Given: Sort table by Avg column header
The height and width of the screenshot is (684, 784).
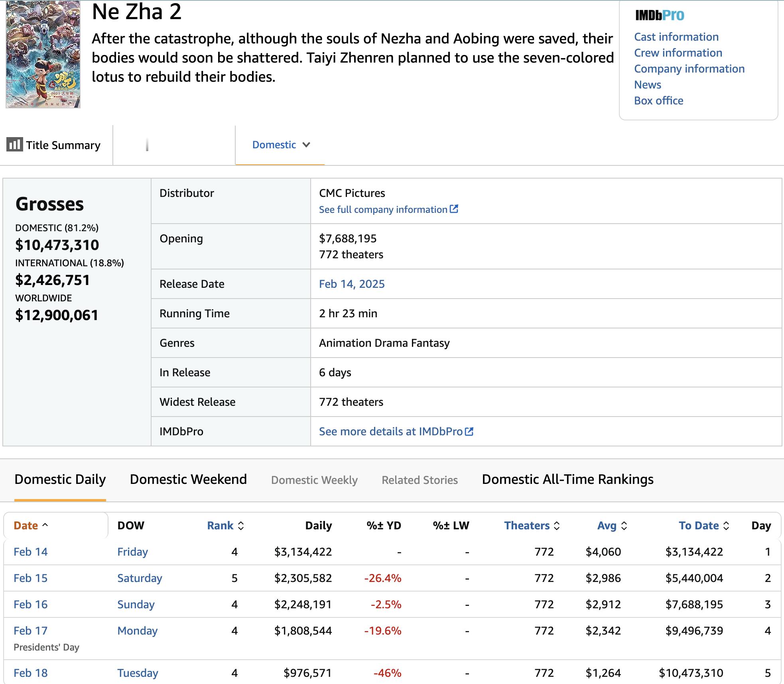Looking at the screenshot, I should pyautogui.click(x=607, y=525).
